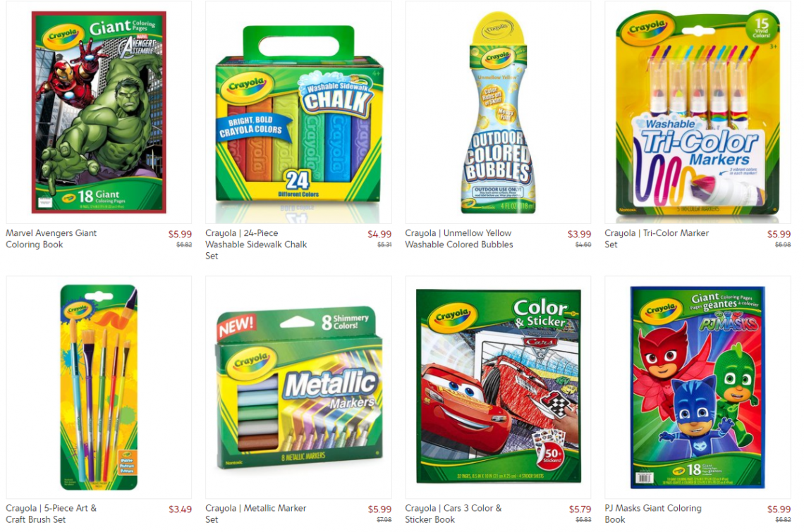The image size is (804, 532).
Task: Click the Unmellow Yellow Washable Colored Bubbles title
Action: click(459, 239)
